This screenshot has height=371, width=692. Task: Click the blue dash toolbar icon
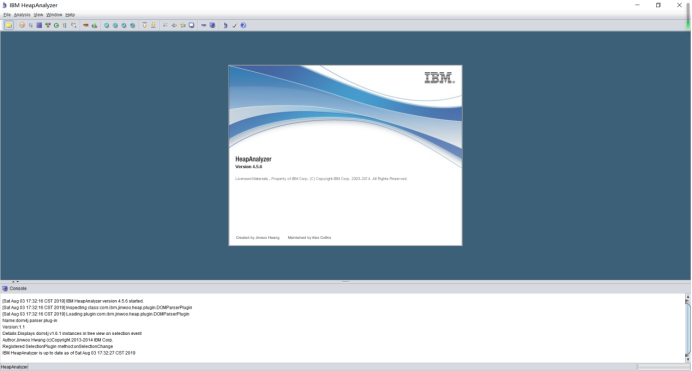[203, 25]
